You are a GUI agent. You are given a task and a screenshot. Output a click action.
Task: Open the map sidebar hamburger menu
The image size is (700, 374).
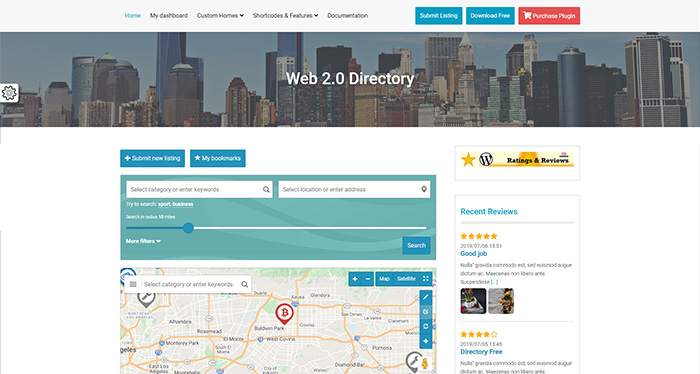(133, 284)
